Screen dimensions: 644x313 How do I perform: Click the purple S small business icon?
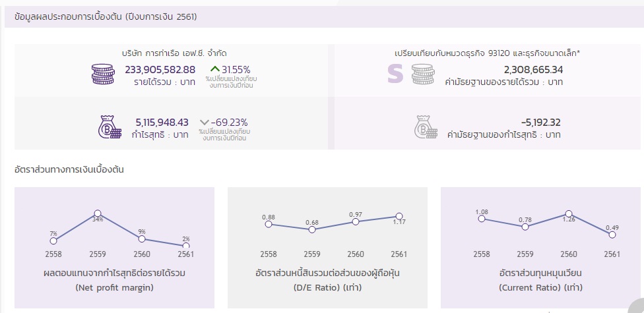coord(395,74)
